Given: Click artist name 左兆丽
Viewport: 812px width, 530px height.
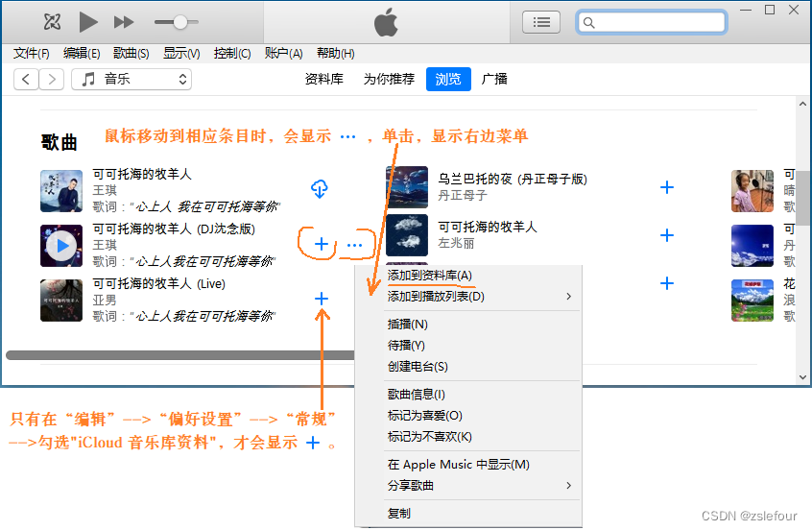Looking at the screenshot, I should point(456,243).
